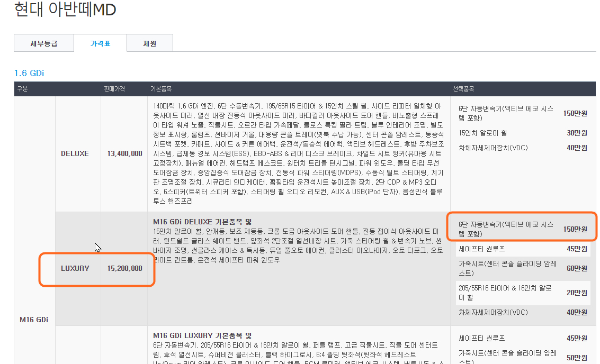Click the 판매가격 column header
600x364 pixels.
114,89
